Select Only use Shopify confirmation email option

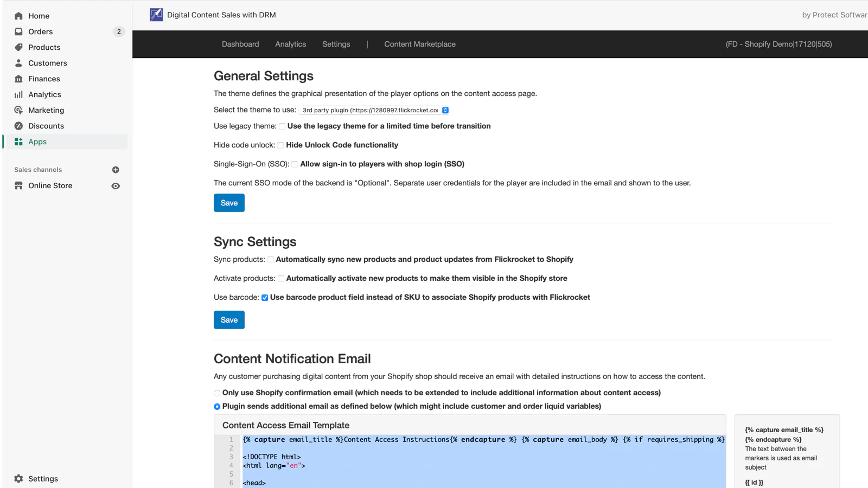217,393
